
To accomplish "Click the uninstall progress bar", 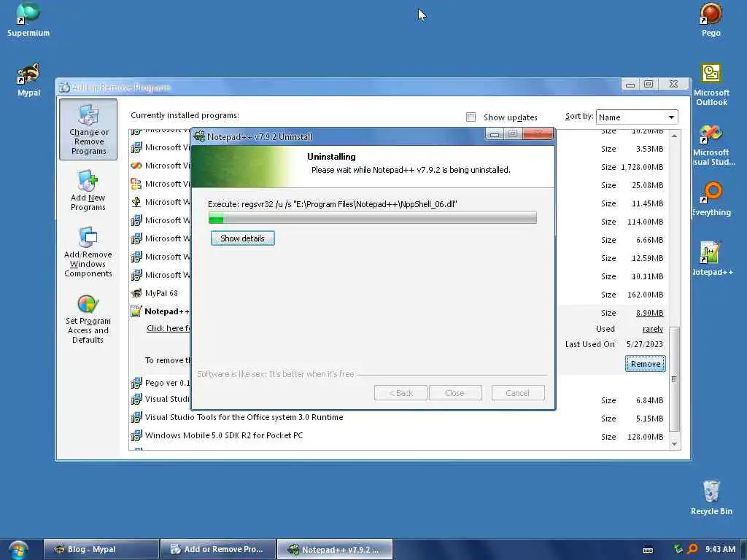I will [373, 217].
